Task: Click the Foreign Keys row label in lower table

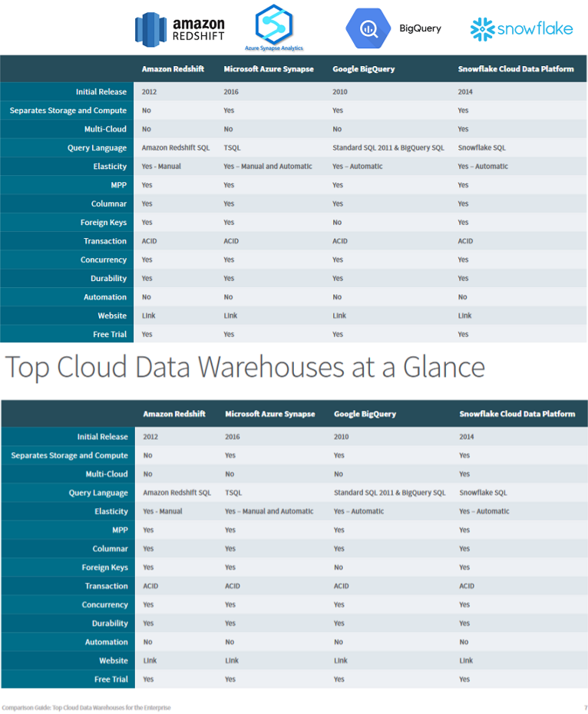Action: click(105, 567)
